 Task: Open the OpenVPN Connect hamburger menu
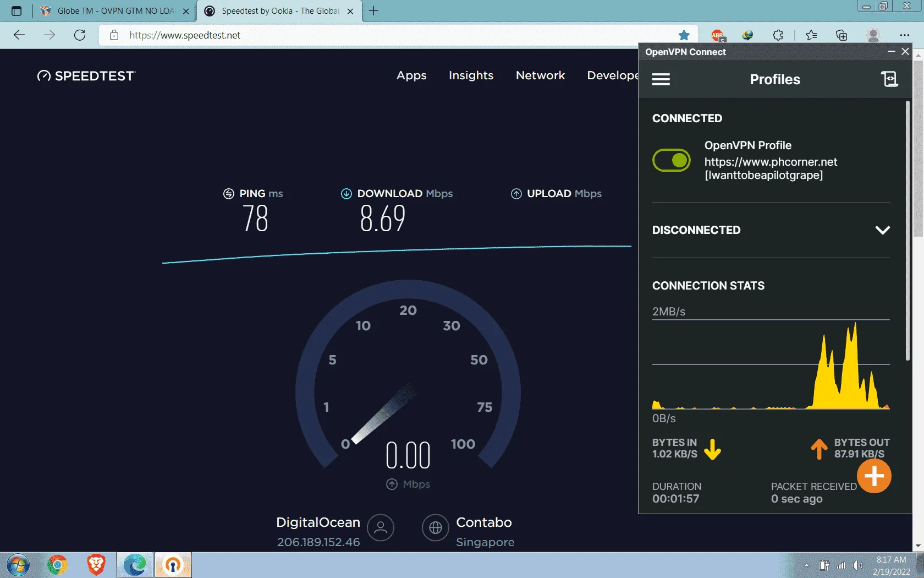tap(661, 79)
